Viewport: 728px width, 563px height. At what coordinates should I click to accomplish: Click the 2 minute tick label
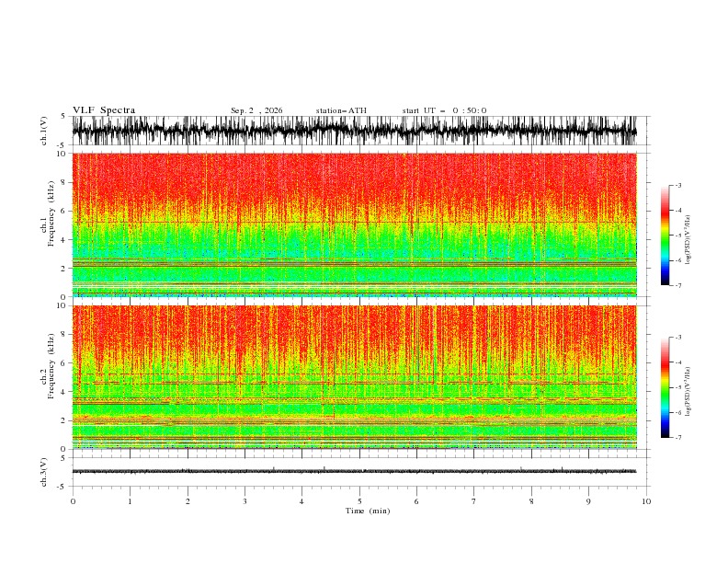tap(188, 501)
